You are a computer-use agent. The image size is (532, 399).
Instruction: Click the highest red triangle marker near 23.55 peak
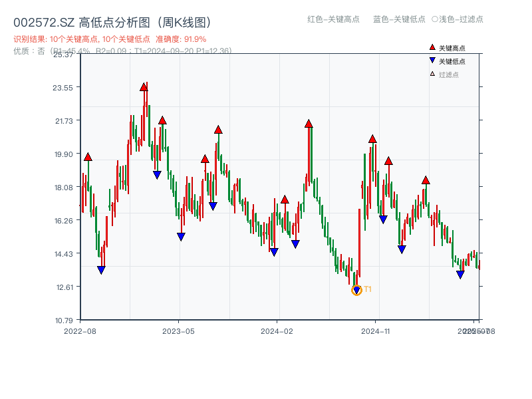tap(145, 85)
